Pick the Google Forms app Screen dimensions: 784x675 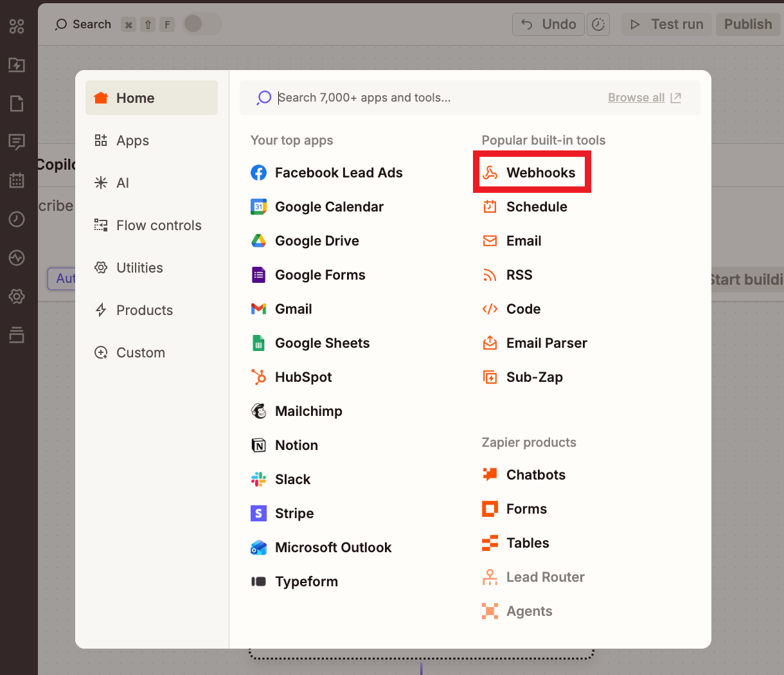coord(308,274)
